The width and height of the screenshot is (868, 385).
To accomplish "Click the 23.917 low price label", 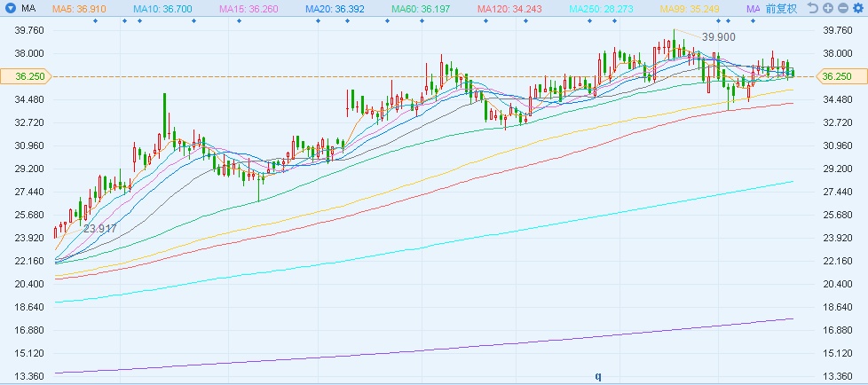I will 99,228.
